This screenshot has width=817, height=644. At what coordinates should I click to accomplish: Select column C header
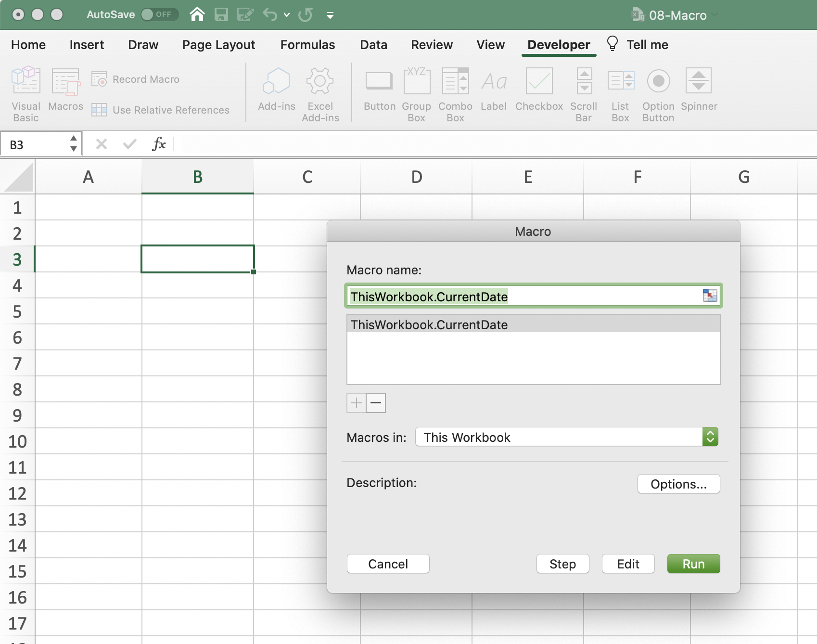(x=307, y=177)
